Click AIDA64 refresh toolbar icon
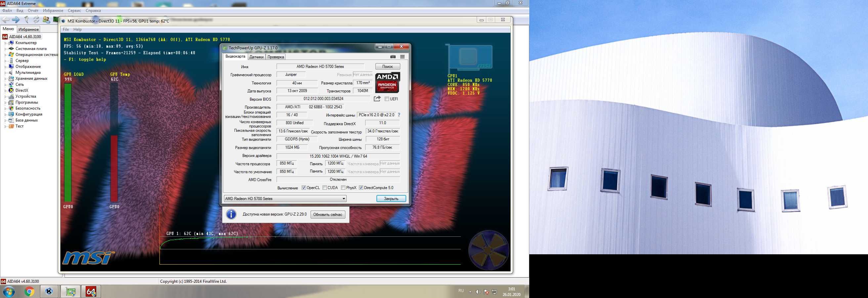868x298 pixels. [36, 20]
